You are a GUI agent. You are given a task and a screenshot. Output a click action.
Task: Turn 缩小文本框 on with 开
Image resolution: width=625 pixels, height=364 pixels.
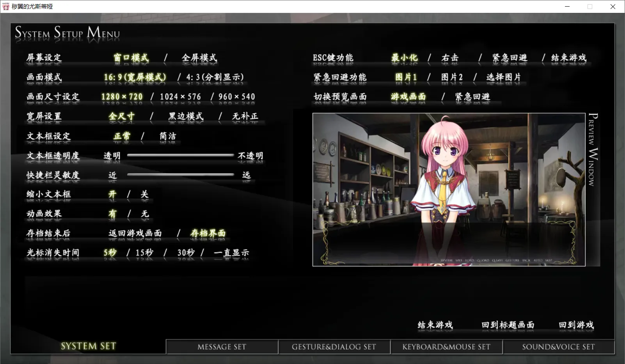[x=112, y=194]
